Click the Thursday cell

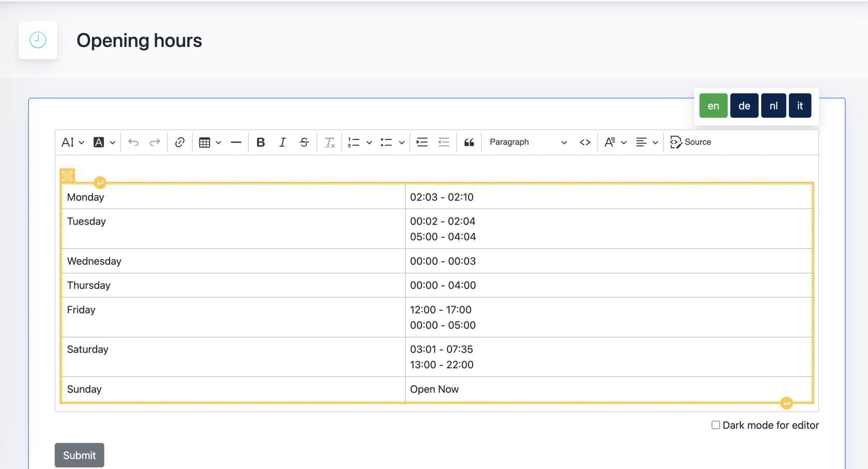point(234,285)
